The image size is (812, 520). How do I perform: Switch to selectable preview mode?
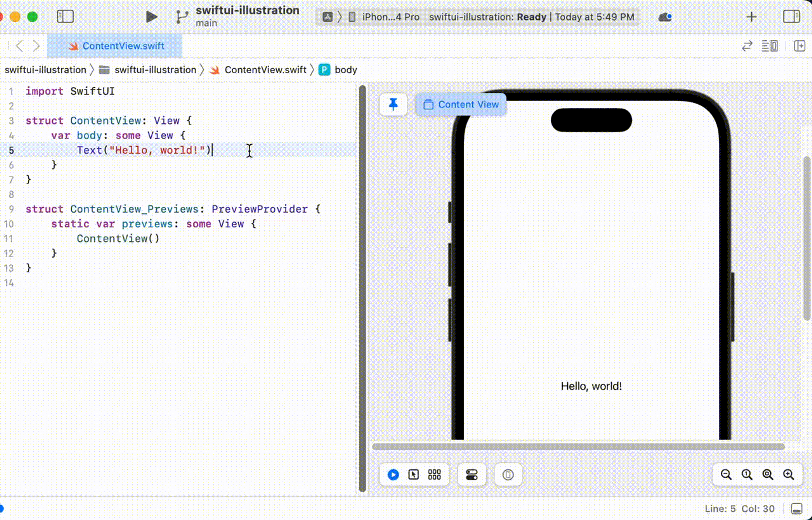414,474
